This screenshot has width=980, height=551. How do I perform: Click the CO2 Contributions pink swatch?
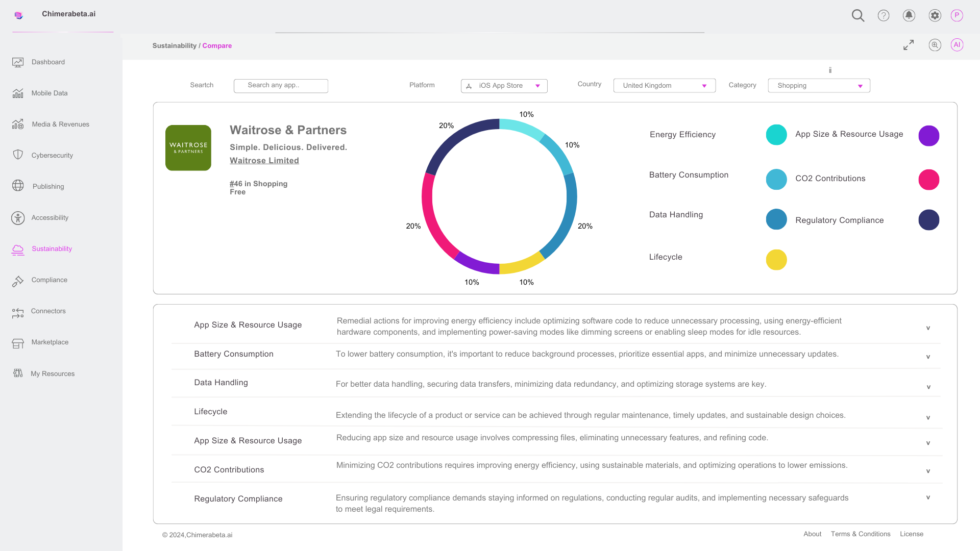pyautogui.click(x=929, y=180)
